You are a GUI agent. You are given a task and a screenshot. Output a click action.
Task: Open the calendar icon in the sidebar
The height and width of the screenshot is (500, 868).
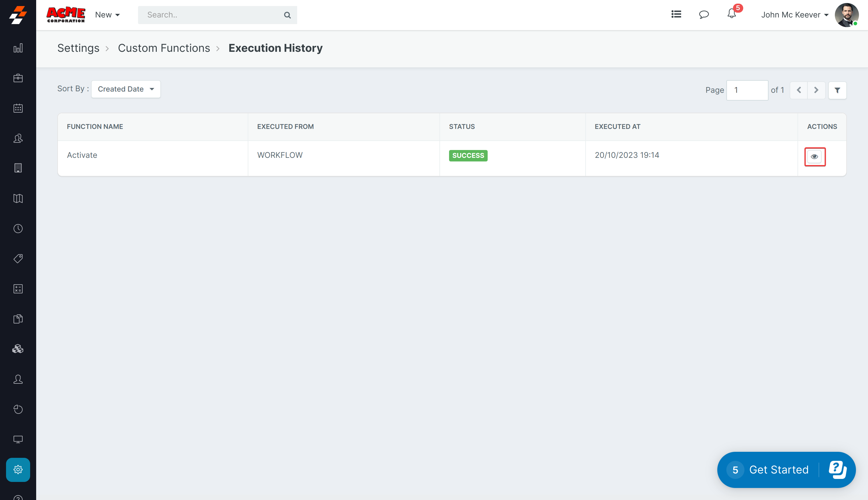[x=18, y=108]
